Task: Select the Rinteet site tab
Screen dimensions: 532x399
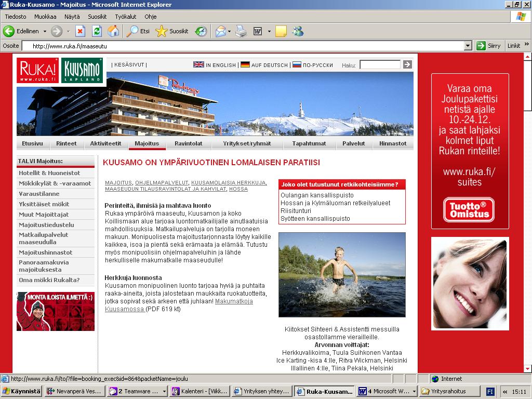Action: (x=66, y=143)
